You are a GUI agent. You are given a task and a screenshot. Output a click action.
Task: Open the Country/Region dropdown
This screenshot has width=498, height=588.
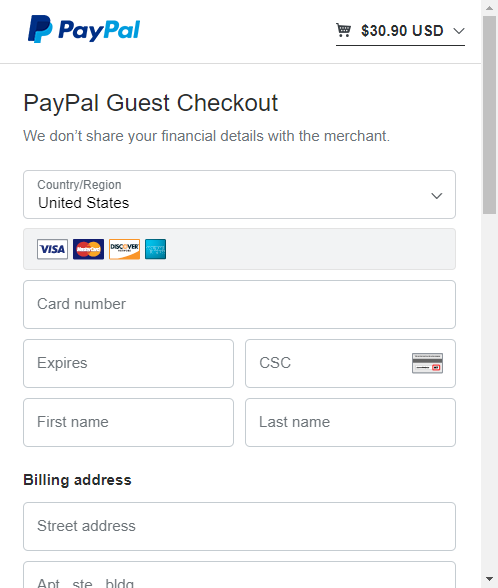239,195
